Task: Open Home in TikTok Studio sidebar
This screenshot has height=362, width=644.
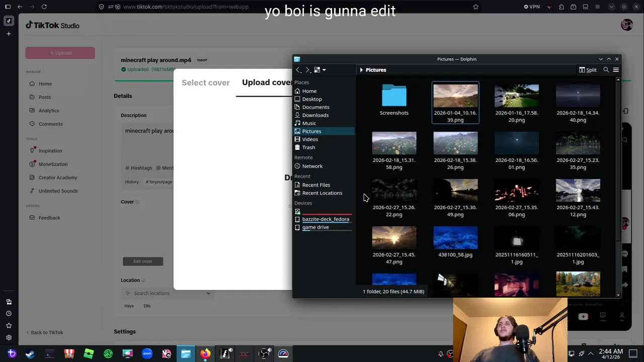Action: point(45,84)
